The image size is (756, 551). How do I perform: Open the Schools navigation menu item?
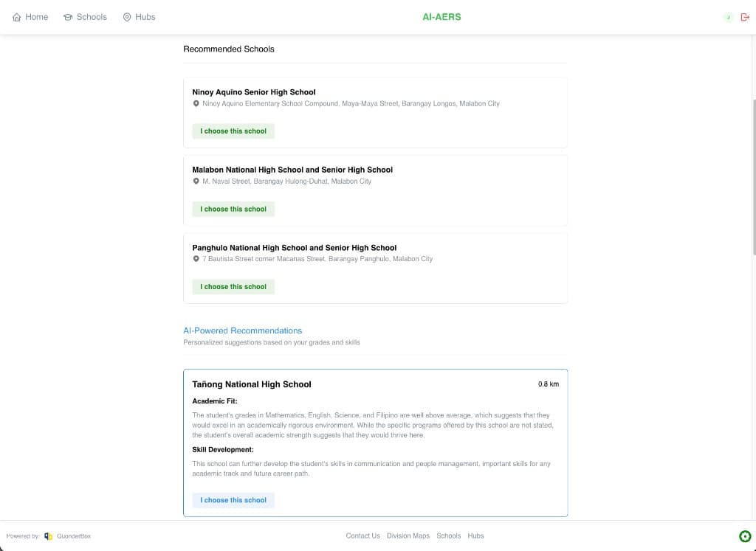[92, 17]
